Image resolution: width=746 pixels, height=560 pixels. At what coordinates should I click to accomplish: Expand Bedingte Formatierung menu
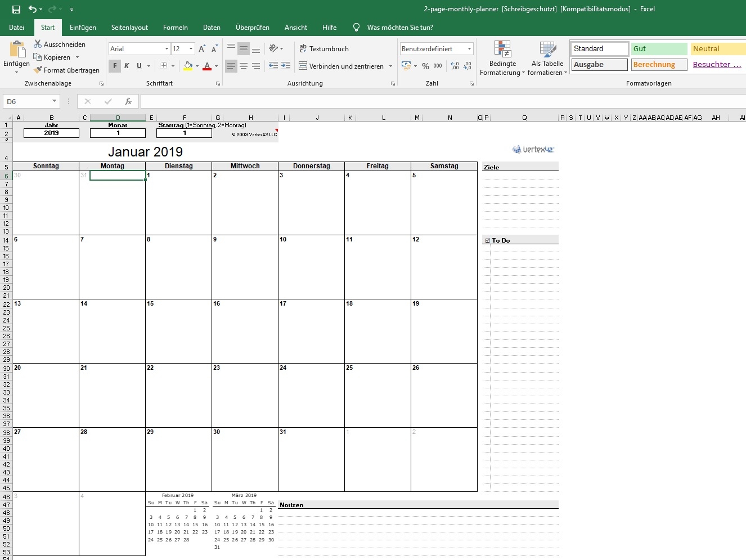[502, 59]
